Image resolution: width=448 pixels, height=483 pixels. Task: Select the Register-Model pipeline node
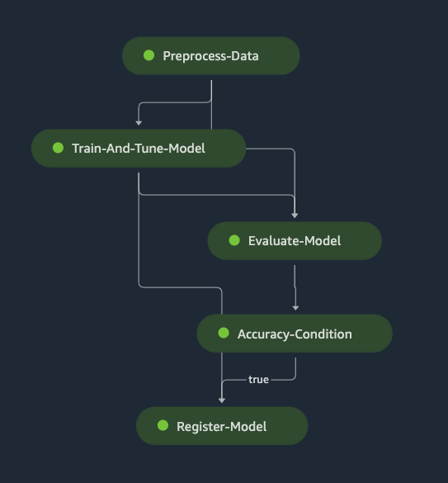coord(222,426)
